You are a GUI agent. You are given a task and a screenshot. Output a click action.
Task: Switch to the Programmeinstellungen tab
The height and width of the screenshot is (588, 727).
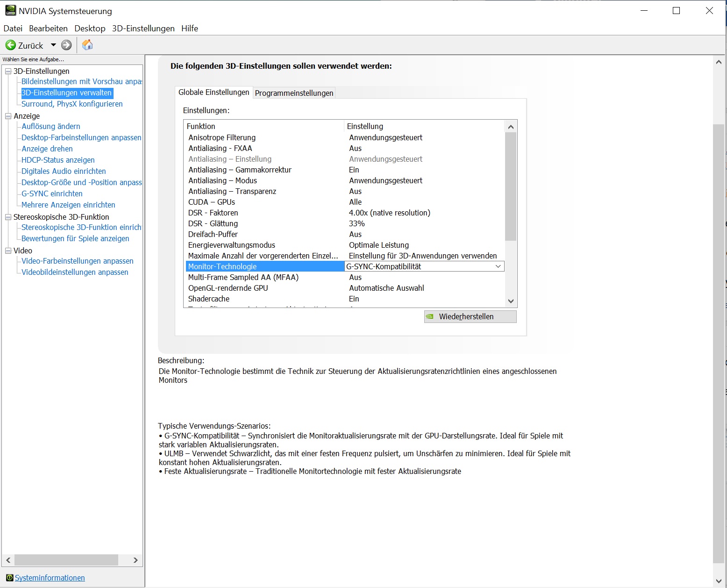tap(294, 93)
